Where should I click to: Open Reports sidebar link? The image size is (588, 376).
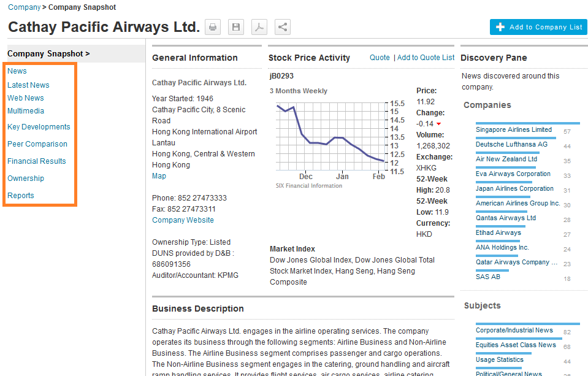coord(21,196)
